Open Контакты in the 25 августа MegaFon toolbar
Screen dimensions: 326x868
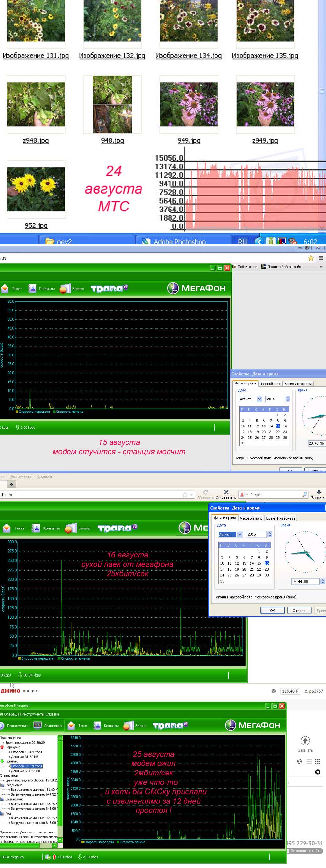coord(106,726)
